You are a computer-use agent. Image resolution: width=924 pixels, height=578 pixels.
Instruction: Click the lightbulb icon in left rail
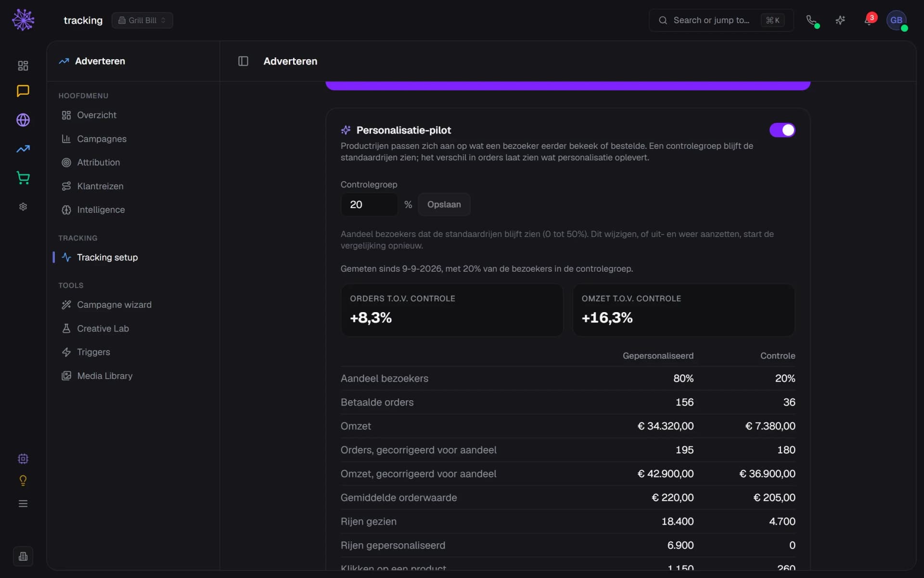tap(23, 481)
